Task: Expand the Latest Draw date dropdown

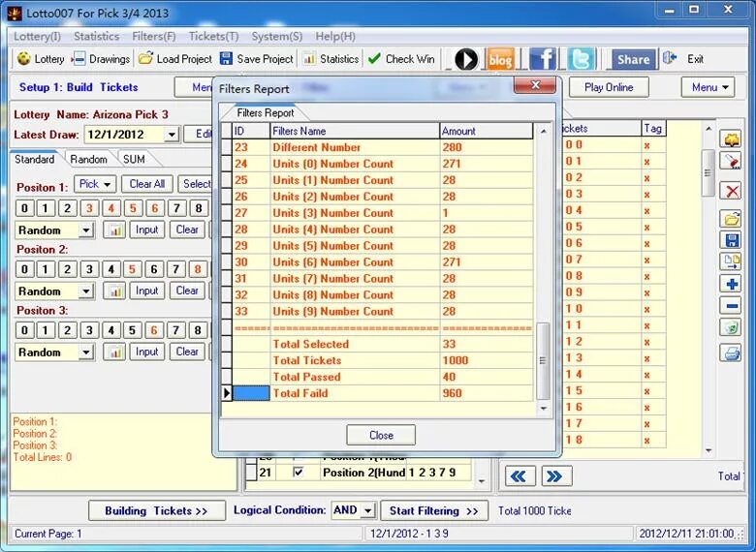Action: click(172, 135)
